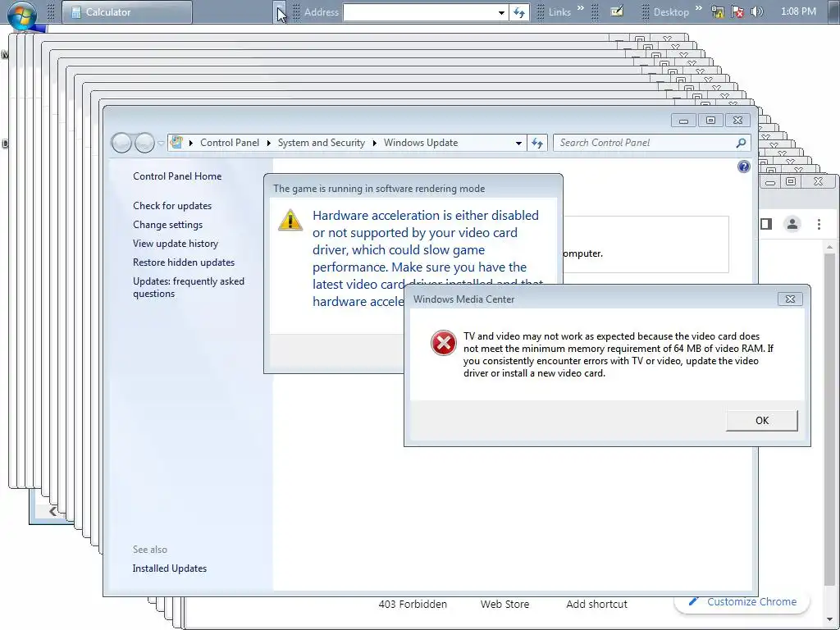This screenshot has height=630, width=840.
Task: Switch to the Calculator taskbar button
Action: [x=127, y=11]
